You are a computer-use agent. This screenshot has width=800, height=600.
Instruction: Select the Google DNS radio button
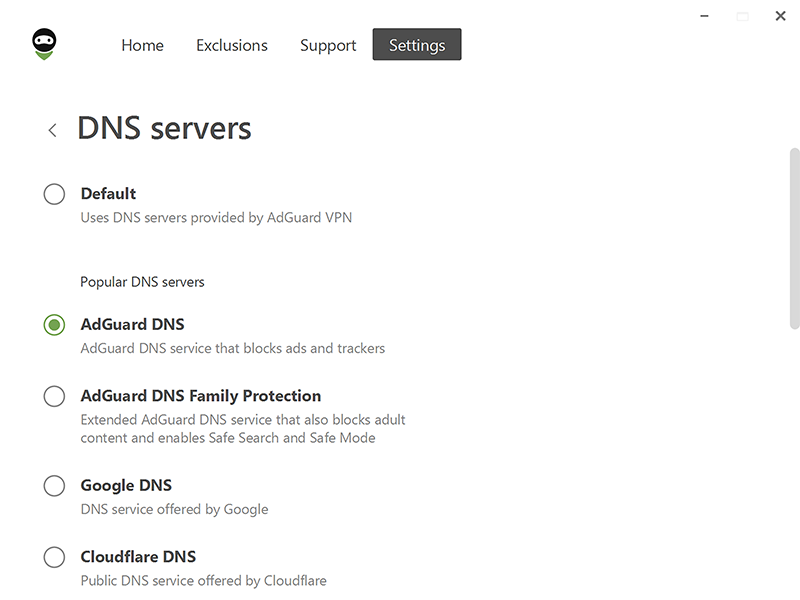click(x=54, y=486)
